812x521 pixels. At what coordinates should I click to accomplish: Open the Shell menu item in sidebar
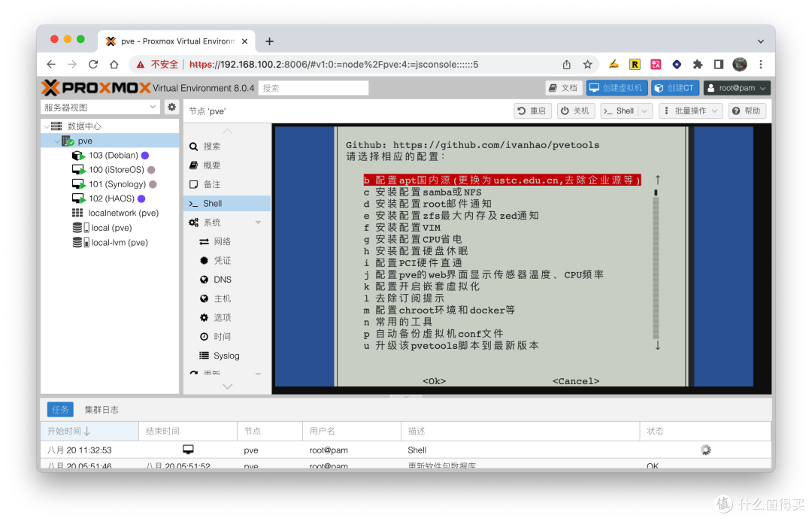(227, 204)
